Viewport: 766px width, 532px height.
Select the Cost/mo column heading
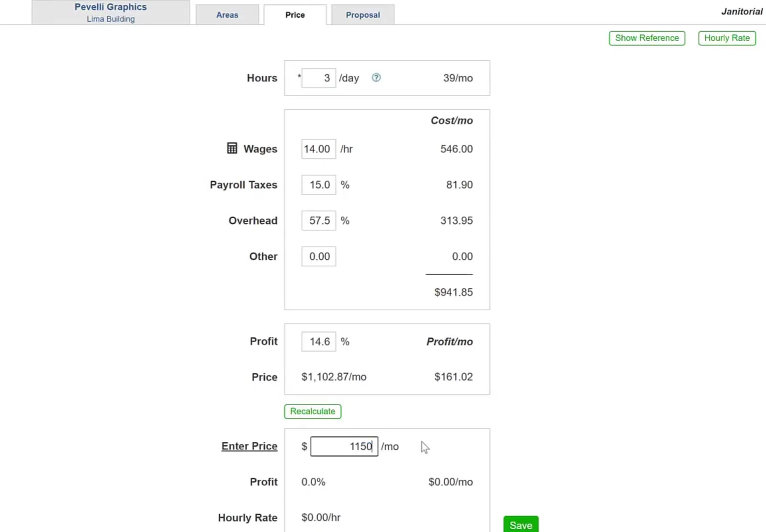pos(451,121)
